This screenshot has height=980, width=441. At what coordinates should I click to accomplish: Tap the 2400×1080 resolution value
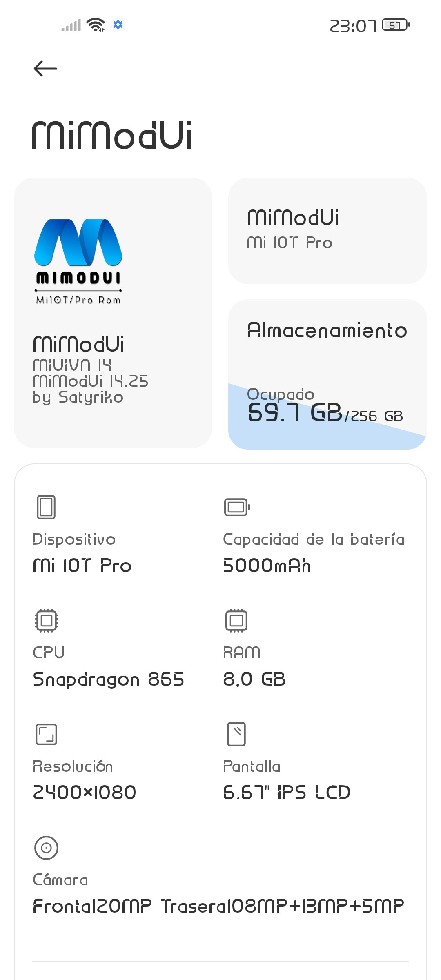pos(84,793)
